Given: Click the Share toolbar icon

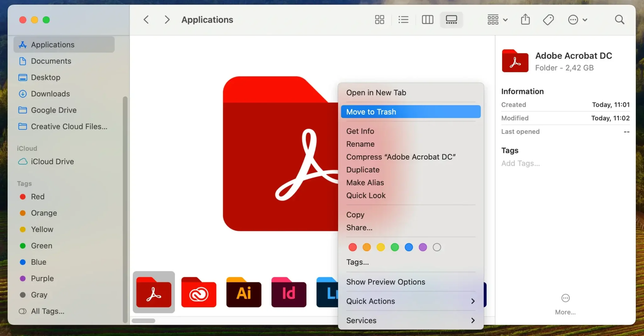Looking at the screenshot, I should pos(525,19).
